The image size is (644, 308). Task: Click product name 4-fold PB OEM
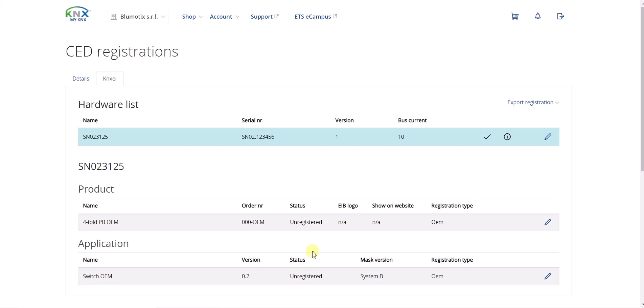tap(101, 222)
